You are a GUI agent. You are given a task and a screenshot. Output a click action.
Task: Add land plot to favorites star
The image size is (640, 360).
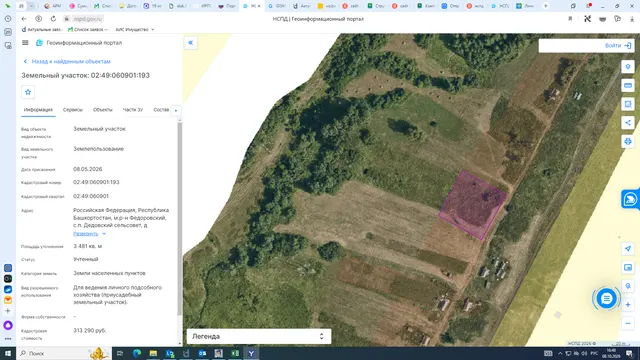(28, 92)
